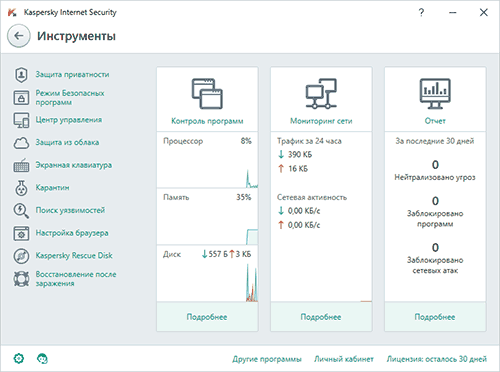
Task: Click the Report monitor chart icon
Action: (435, 94)
